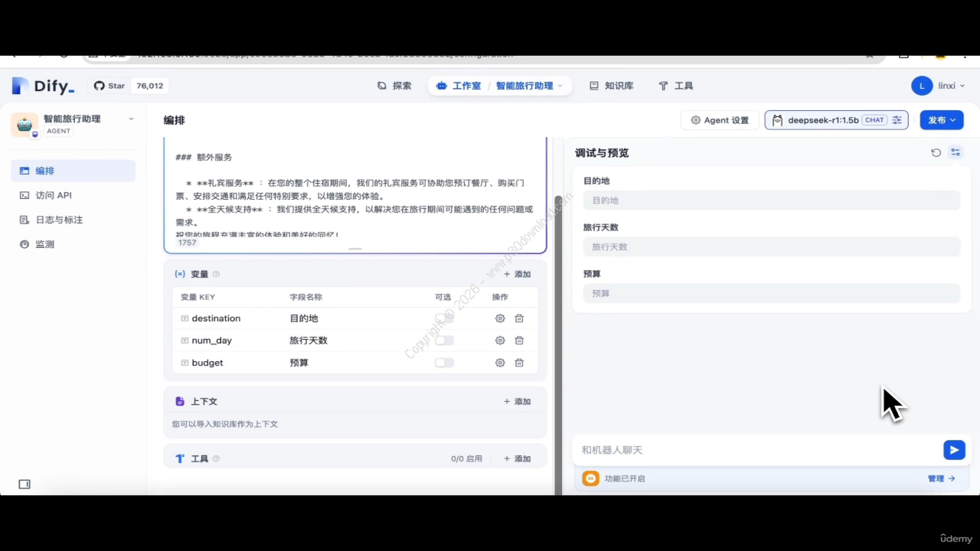This screenshot has width=980, height=551.
Task: Click the Agent 设置 button
Action: (720, 120)
